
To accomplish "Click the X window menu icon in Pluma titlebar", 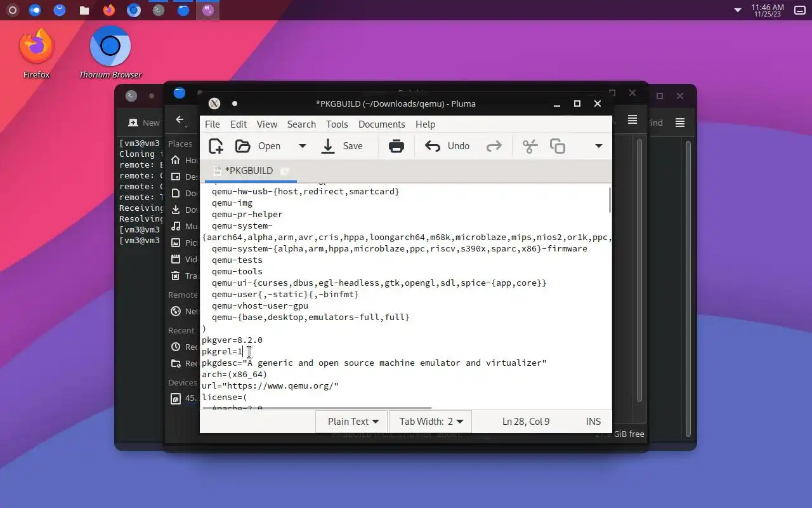I will 214,104.
